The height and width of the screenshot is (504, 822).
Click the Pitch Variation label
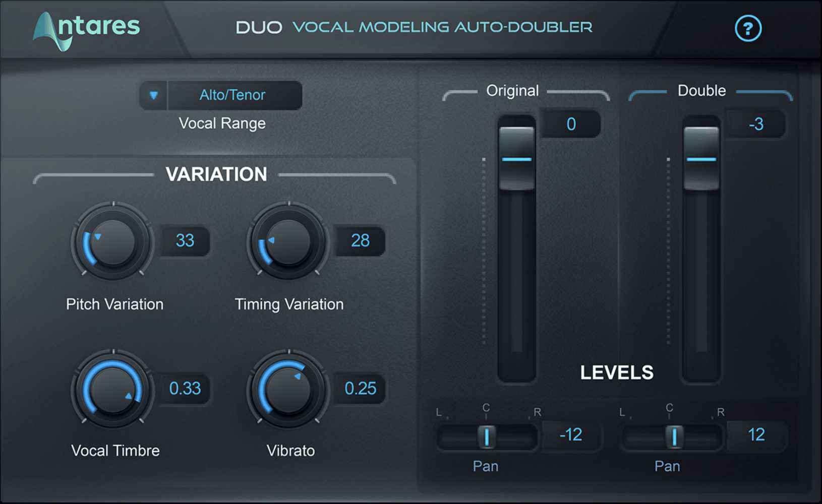(115, 304)
